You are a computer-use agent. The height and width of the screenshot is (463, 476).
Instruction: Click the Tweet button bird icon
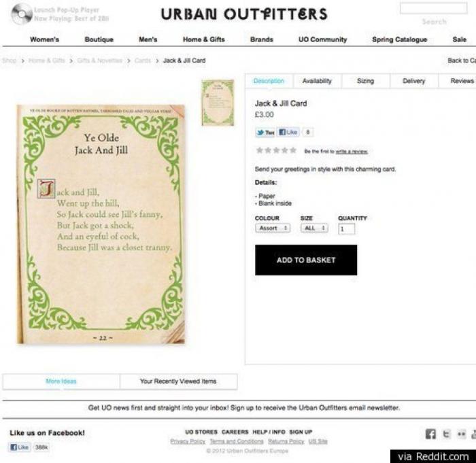point(260,133)
